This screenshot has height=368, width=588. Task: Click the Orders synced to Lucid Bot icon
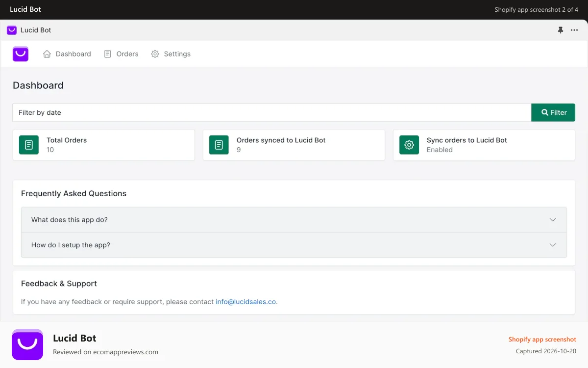219,145
